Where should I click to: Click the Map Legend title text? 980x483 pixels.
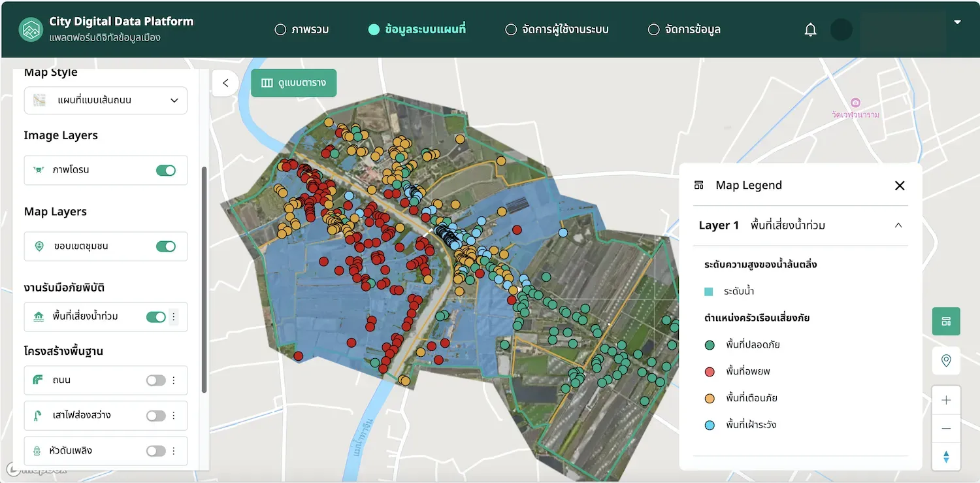(749, 186)
